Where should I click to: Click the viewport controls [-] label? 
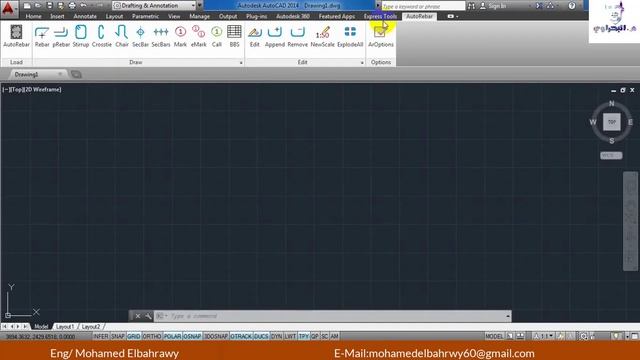coord(5,89)
